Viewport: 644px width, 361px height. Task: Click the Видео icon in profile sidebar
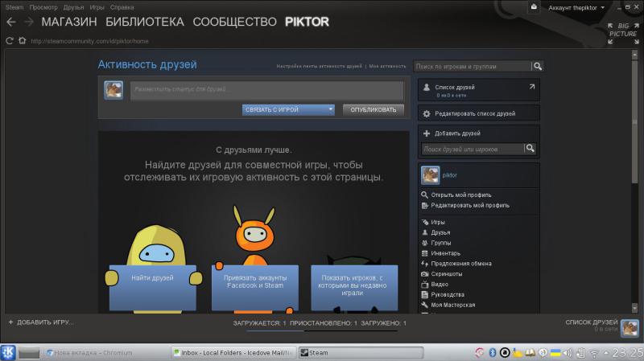tap(425, 284)
